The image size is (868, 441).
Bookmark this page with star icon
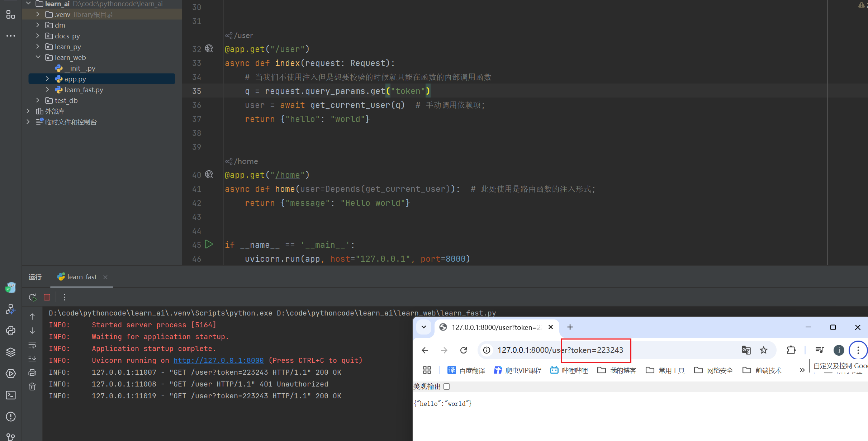tap(764, 350)
